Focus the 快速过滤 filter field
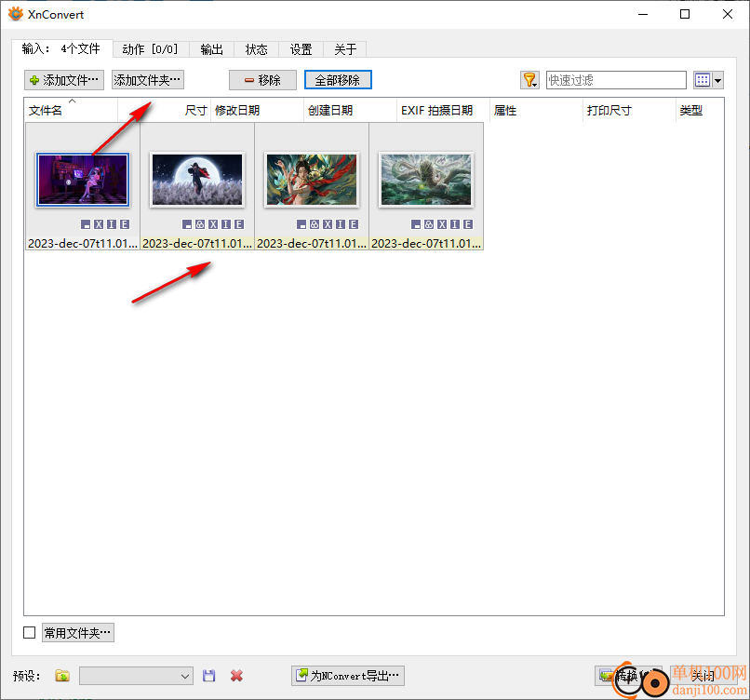Viewport: 750px width, 700px height. click(x=616, y=80)
